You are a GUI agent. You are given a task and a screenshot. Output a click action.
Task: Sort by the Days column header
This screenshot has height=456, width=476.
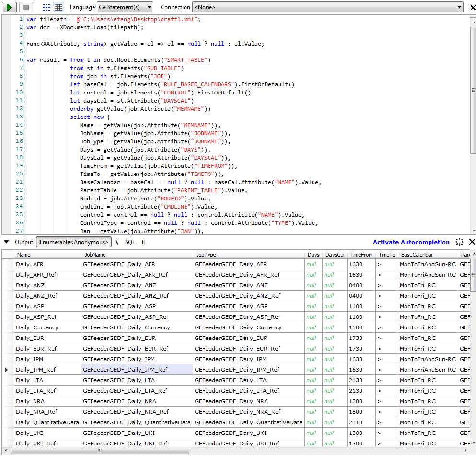[x=313, y=255]
